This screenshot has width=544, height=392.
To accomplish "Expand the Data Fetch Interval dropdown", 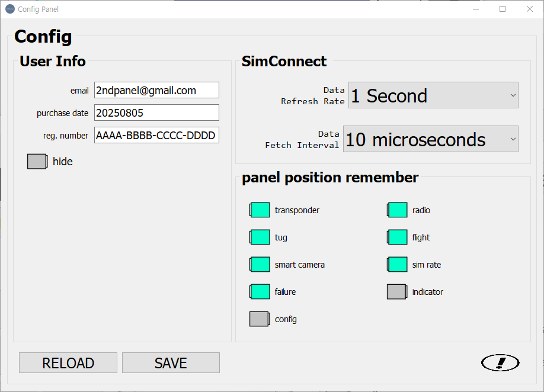I will point(430,139).
